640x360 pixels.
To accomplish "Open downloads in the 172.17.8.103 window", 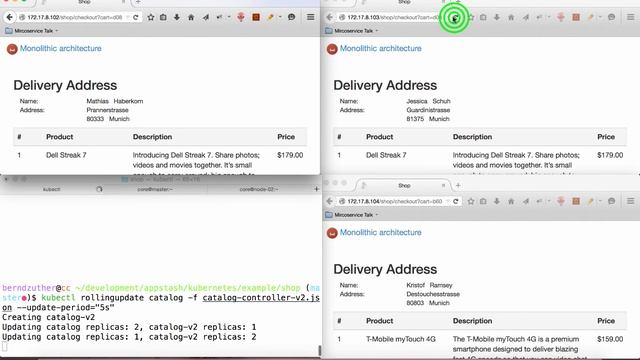I will [x=497, y=17].
